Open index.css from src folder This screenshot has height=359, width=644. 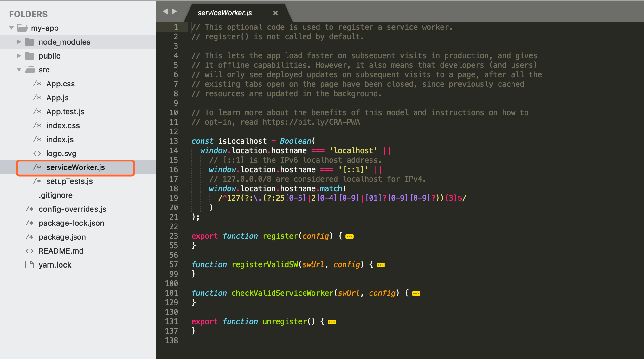[63, 125]
